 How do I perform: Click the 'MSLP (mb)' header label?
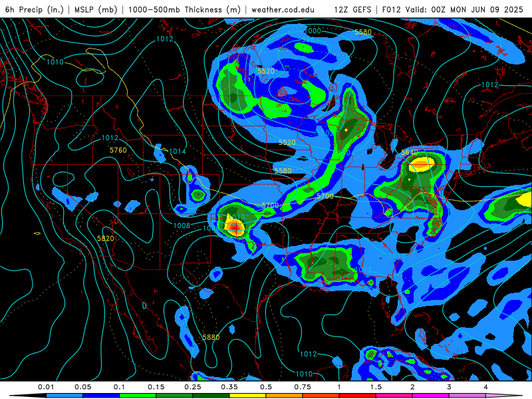pyautogui.click(x=96, y=9)
